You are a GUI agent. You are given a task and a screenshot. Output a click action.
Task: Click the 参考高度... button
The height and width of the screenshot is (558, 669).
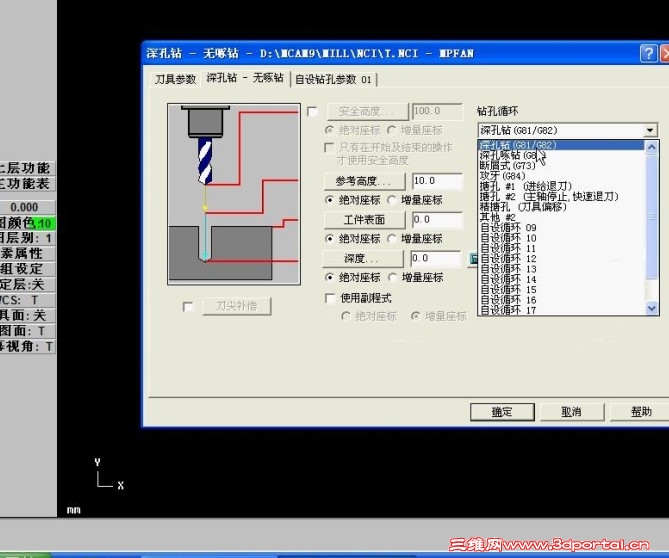365,181
